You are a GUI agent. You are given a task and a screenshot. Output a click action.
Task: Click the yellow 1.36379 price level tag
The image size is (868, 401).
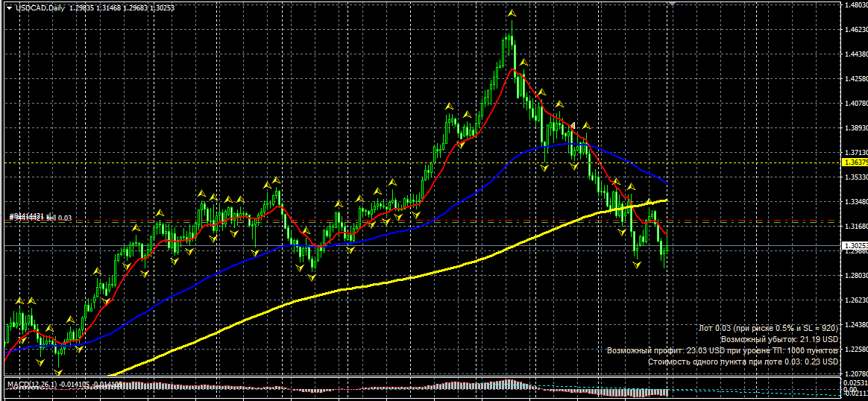pos(854,162)
